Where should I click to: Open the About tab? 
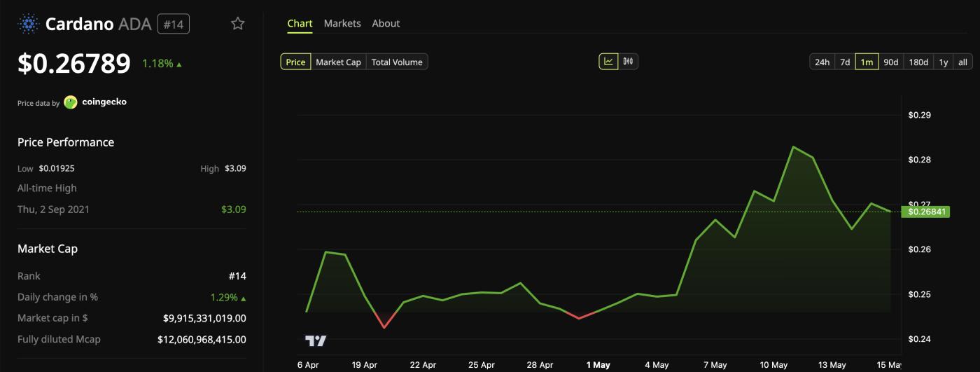point(386,23)
